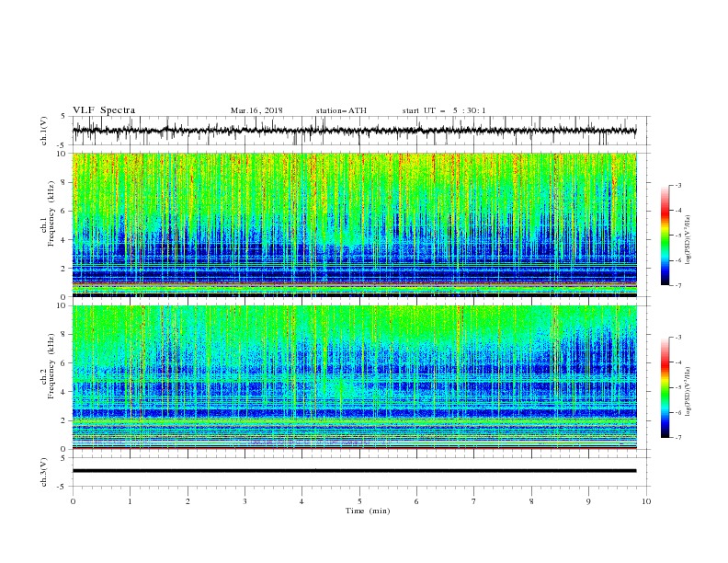Click time axis tick label "9"
The height and width of the screenshot is (563, 728).
tap(588, 501)
